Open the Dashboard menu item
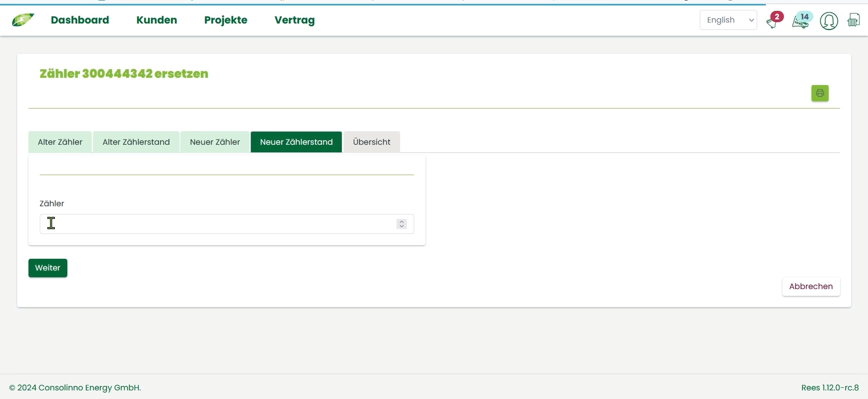The width and height of the screenshot is (868, 399). coord(80,20)
